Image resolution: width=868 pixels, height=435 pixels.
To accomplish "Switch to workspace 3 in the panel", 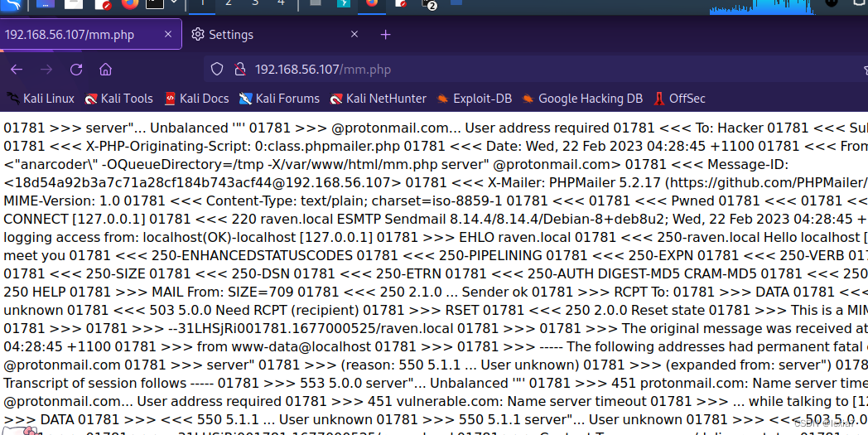I will [x=254, y=4].
